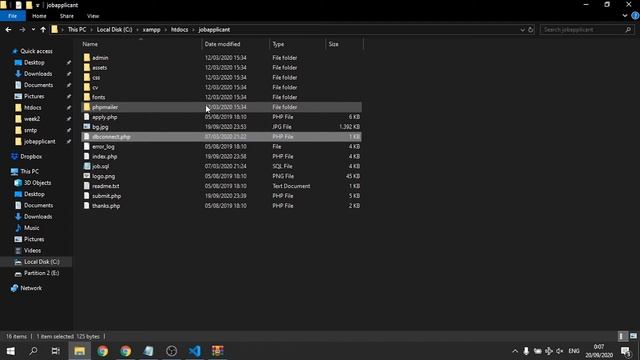
Task: Select the error_log file
Action: click(x=221, y=147)
